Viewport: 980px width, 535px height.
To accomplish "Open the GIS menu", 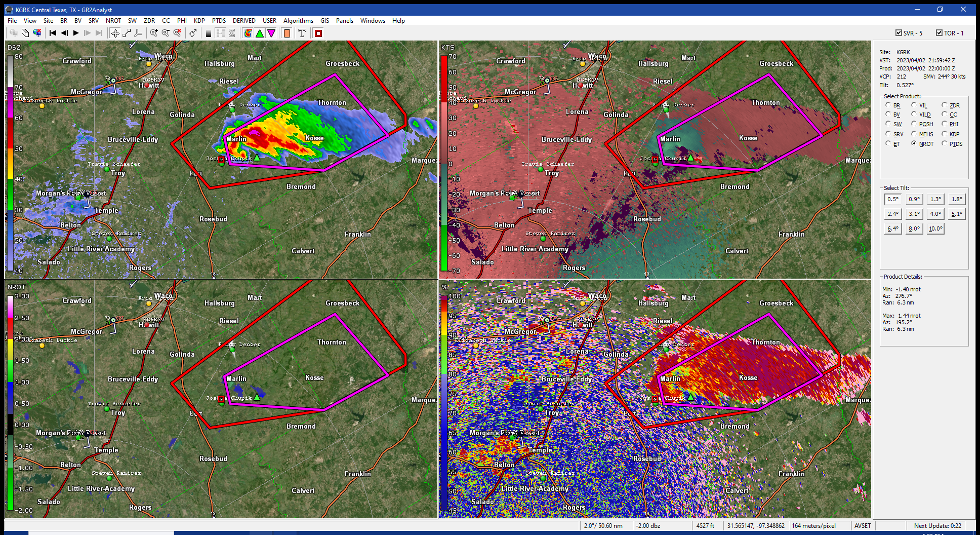I will (324, 21).
